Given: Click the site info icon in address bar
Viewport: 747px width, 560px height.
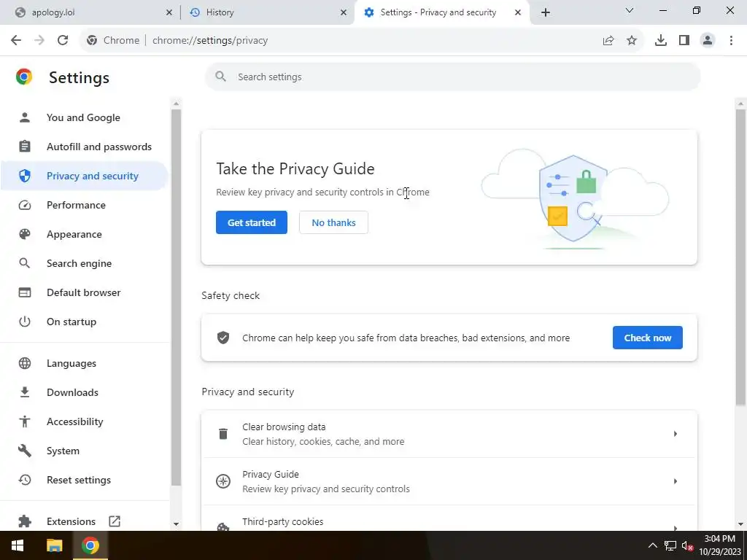Looking at the screenshot, I should (x=92, y=41).
